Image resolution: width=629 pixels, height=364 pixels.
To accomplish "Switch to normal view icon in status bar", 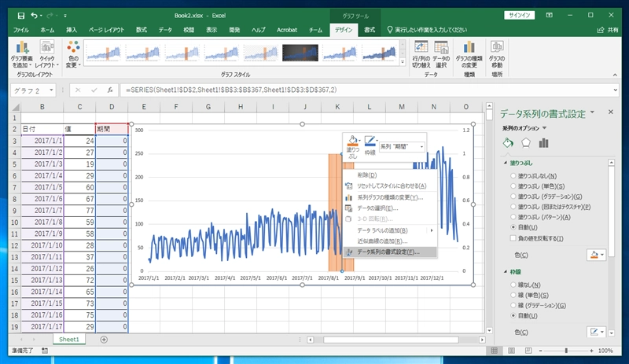I will click(x=495, y=351).
